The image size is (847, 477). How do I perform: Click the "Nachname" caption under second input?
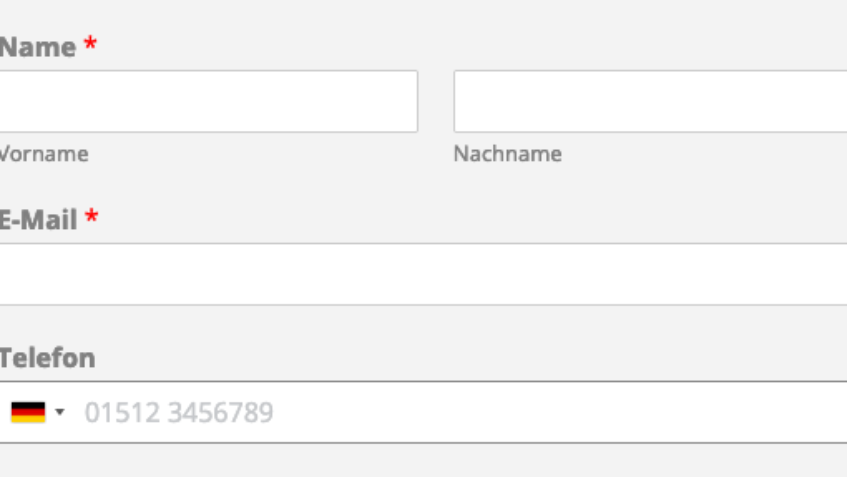tap(507, 154)
